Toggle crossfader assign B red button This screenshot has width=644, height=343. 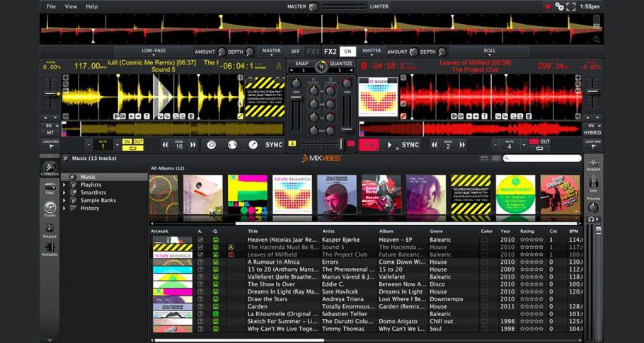[351, 144]
